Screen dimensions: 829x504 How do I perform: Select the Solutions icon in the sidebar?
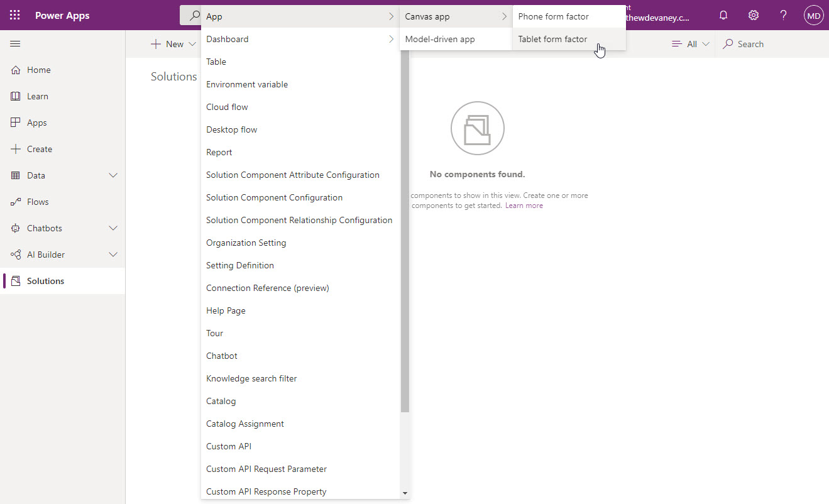44,280
